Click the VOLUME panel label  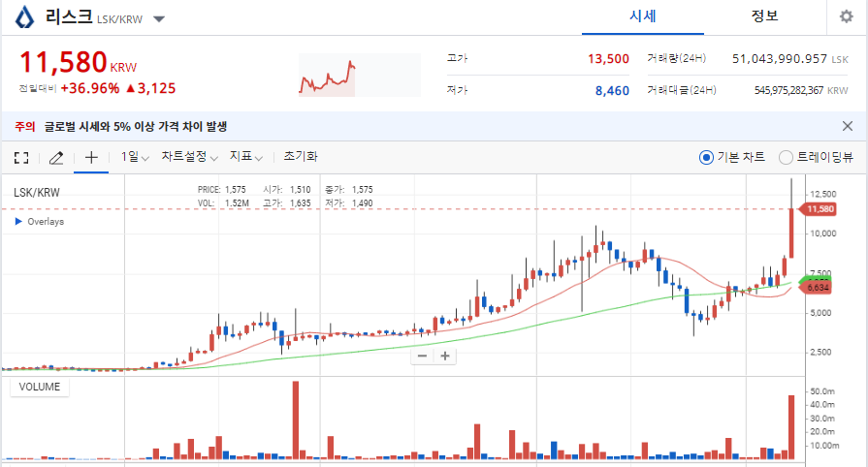(x=40, y=387)
